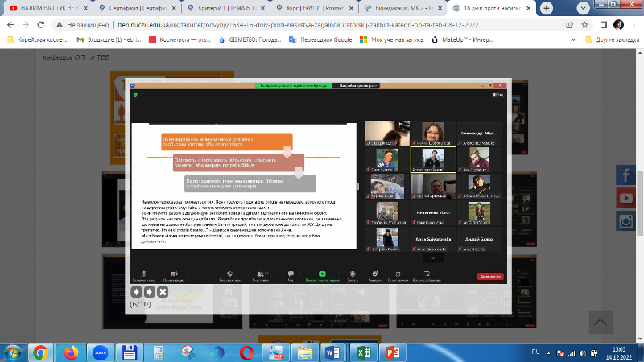Image resolution: width=644 pixels, height=362 pixels.
Task: Open the YouTube social link on the page
Action: click(x=625, y=198)
